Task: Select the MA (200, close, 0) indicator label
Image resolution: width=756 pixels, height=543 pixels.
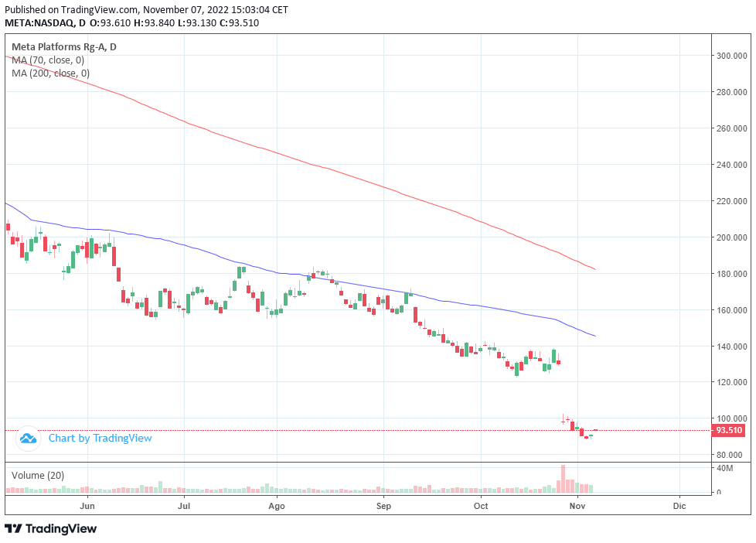Action: click(x=50, y=73)
